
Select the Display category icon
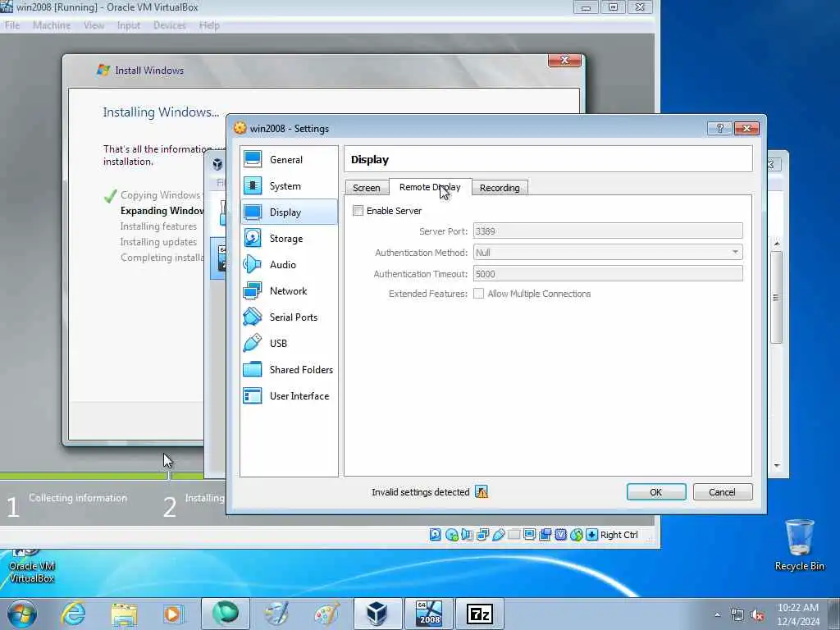coord(253,212)
